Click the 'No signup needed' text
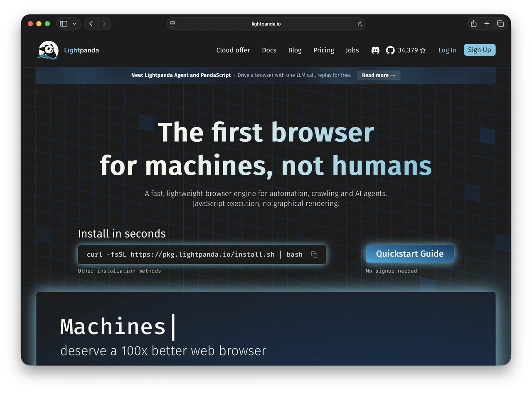This screenshot has width=532, height=393. click(391, 271)
